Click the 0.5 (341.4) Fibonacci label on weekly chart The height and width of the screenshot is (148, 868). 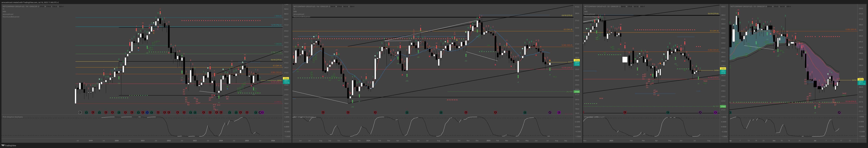(x=568, y=30)
